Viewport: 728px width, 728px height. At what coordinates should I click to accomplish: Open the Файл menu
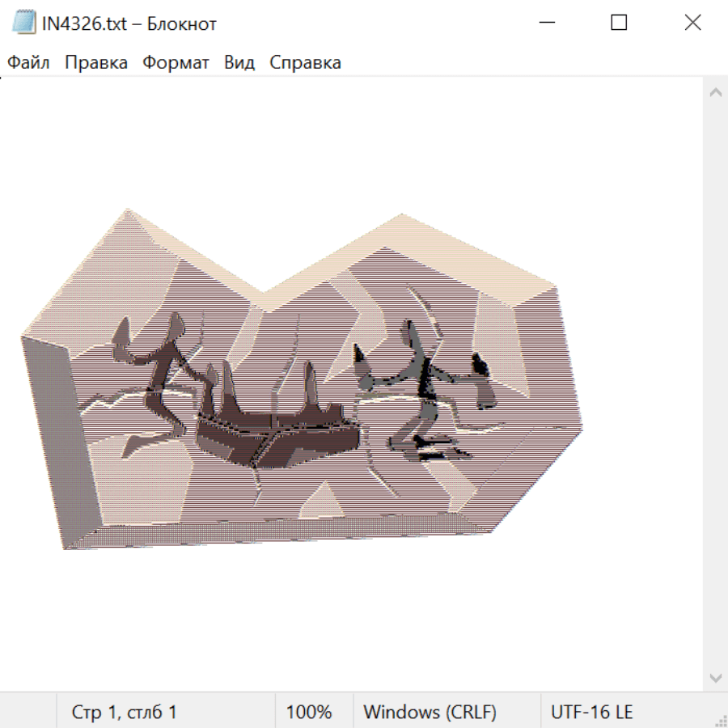28,63
